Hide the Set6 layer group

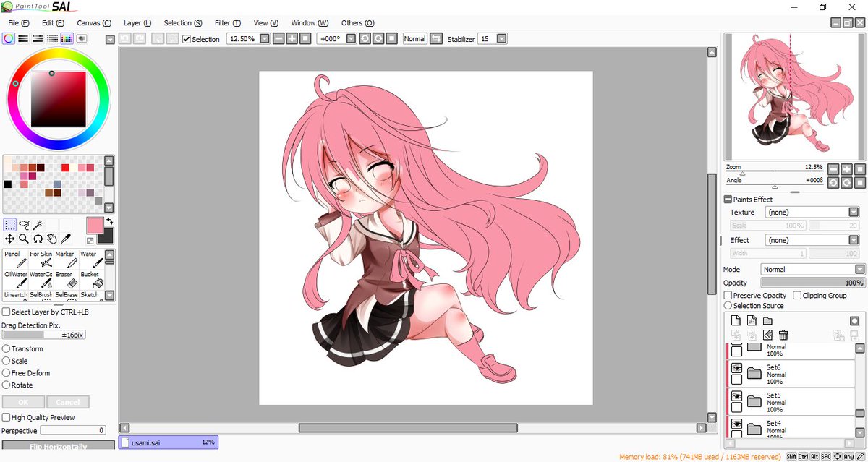coord(736,367)
